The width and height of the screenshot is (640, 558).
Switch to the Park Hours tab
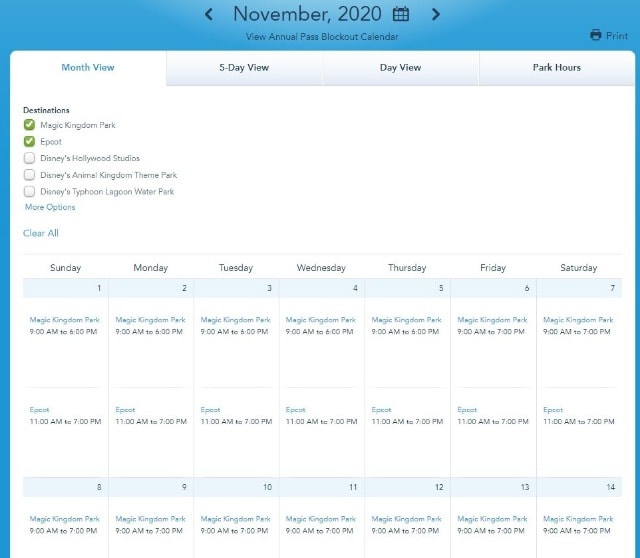coord(557,68)
